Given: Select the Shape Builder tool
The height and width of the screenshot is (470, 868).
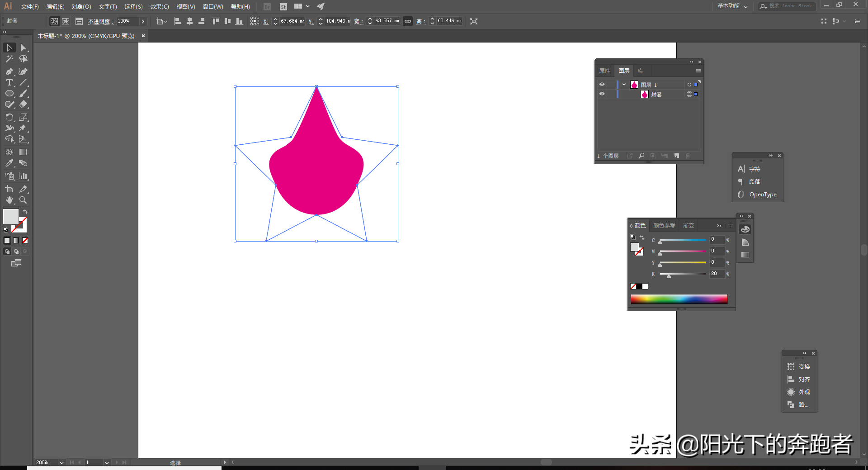Looking at the screenshot, I should point(9,139).
